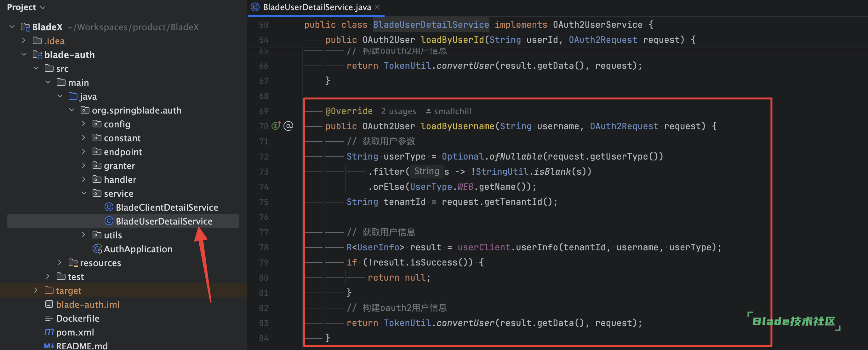Image resolution: width=868 pixels, height=350 pixels.
Task: Click the '2 usages' code hint
Action: point(398,111)
